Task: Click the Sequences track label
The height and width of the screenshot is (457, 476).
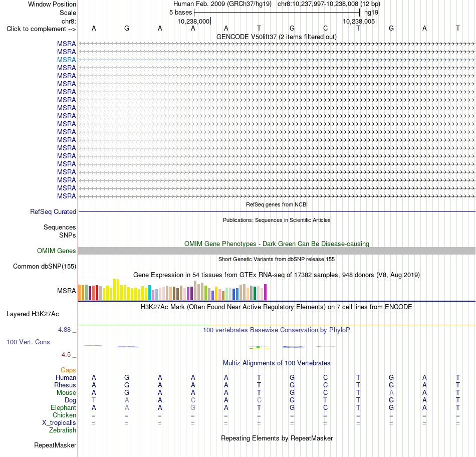Action: [x=60, y=227]
